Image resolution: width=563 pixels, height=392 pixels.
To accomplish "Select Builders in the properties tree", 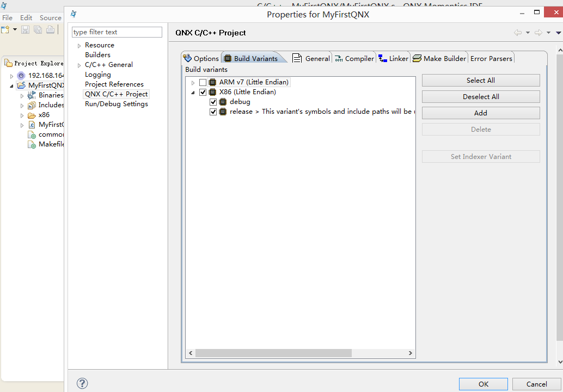I will pyautogui.click(x=97, y=55).
